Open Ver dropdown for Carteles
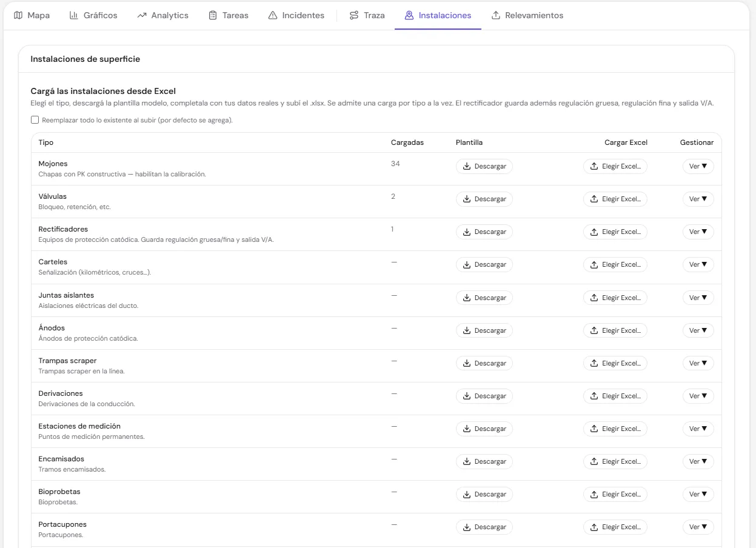Screen dimensions: 756x548 pos(698,264)
